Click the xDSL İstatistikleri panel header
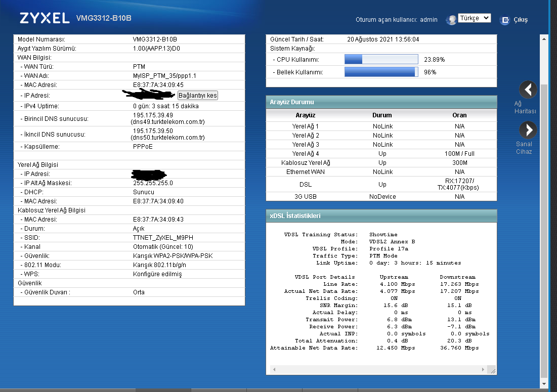 click(x=381, y=216)
